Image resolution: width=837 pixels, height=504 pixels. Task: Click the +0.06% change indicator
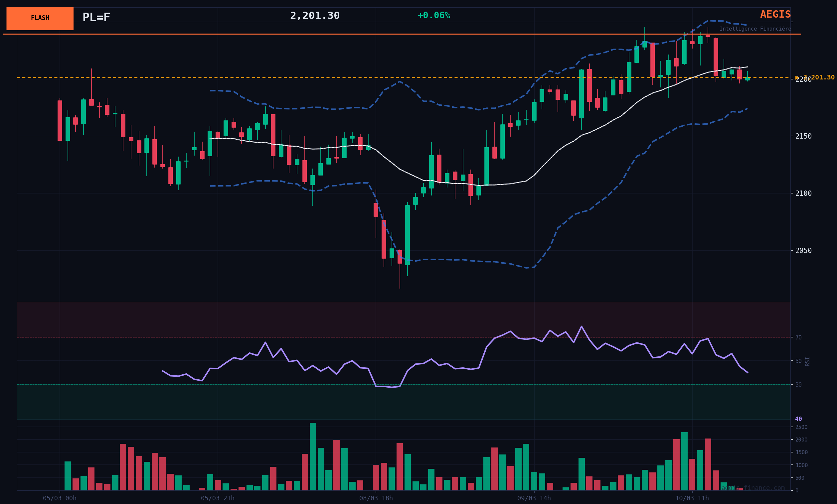pos(433,16)
